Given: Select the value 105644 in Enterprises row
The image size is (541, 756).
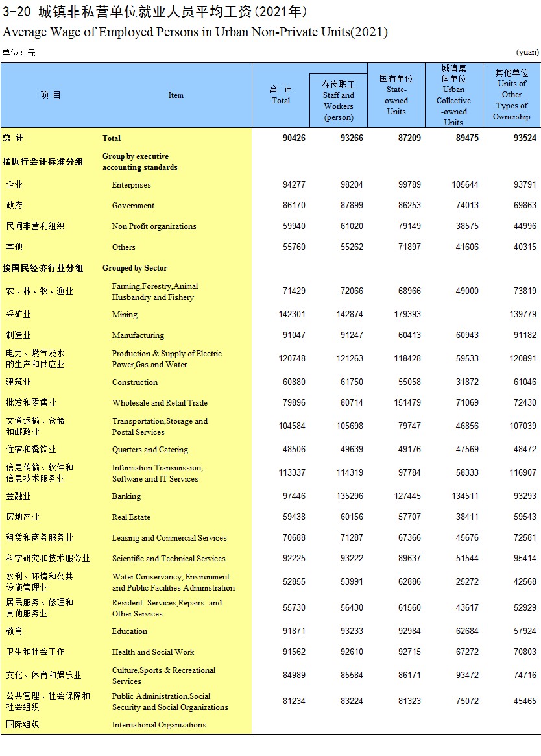Looking at the screenshot, I should pos(465,185).
